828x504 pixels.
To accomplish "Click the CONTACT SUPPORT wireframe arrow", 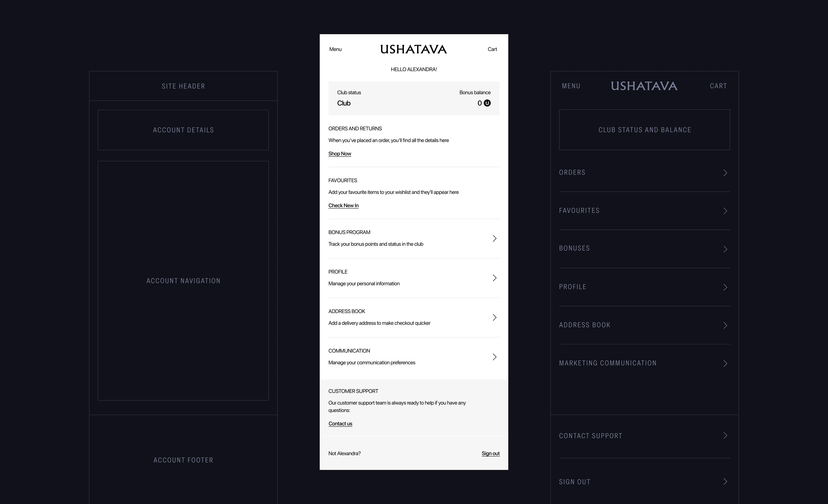I will (x=725, y=435).
